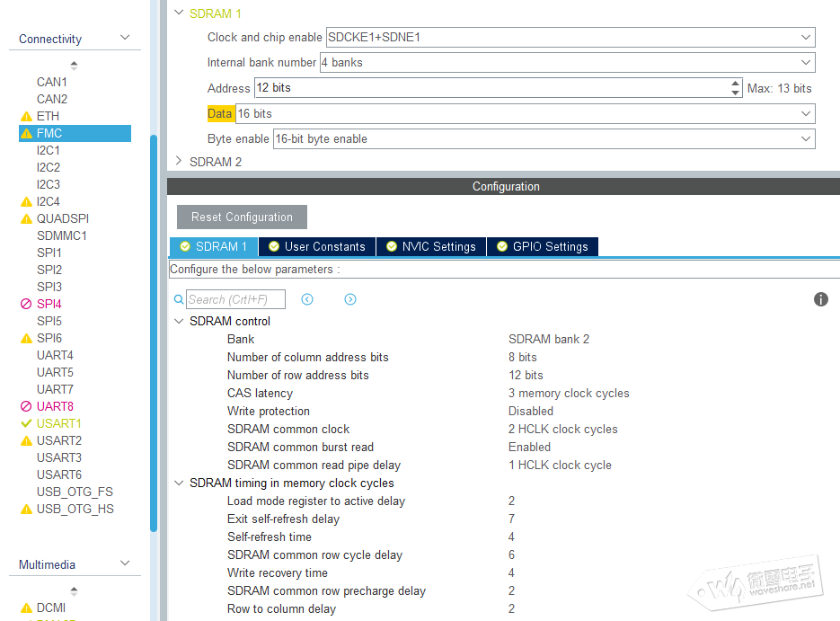This screenshot has height=621, width=840.
Task: Go to previous search result arrow
Action: coord(307,299)
